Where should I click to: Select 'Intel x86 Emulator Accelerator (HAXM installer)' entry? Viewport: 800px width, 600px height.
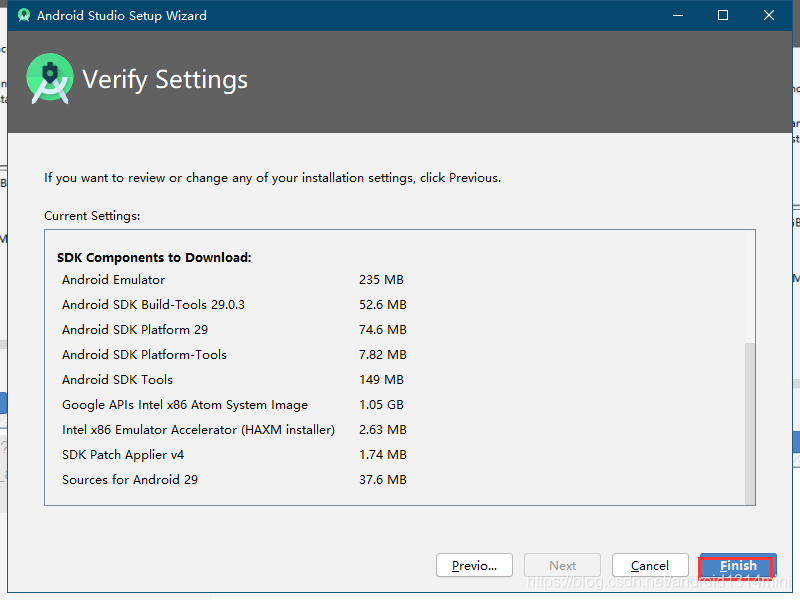(198, 430)
